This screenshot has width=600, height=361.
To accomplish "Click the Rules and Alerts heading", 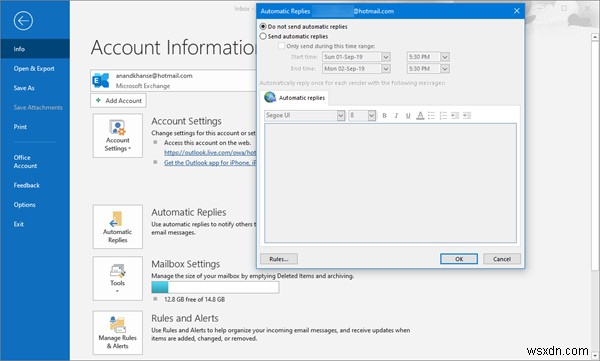I will point(185,319).
